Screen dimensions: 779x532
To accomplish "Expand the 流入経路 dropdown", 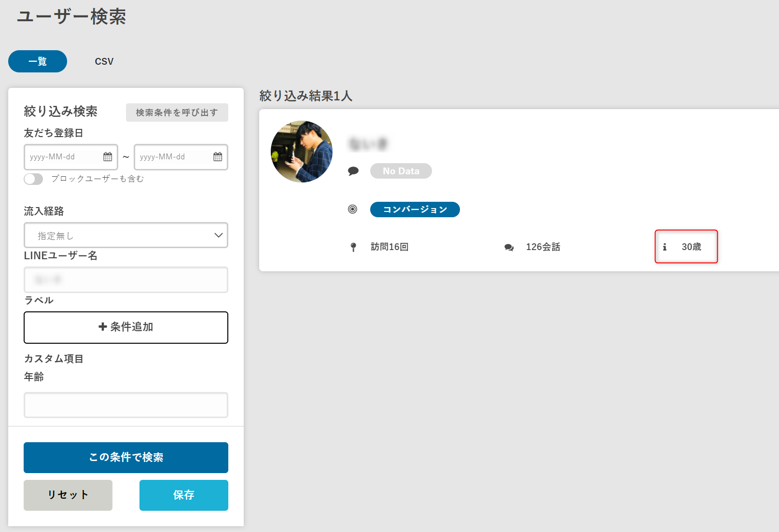I will click(126, 236).
